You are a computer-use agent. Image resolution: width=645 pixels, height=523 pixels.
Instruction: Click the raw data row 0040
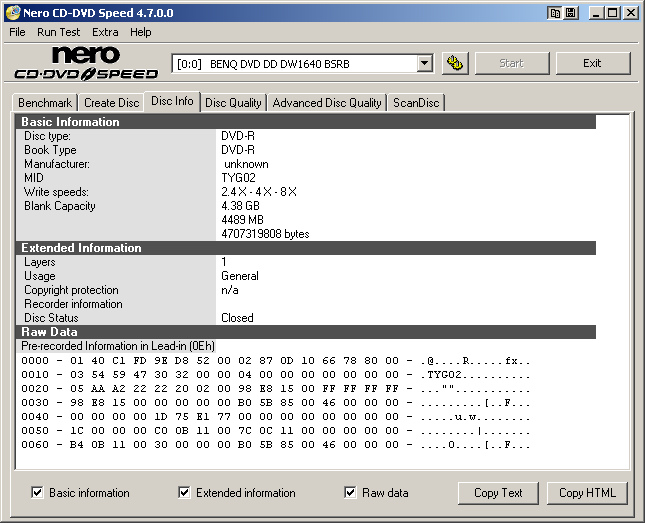[276, 417]
